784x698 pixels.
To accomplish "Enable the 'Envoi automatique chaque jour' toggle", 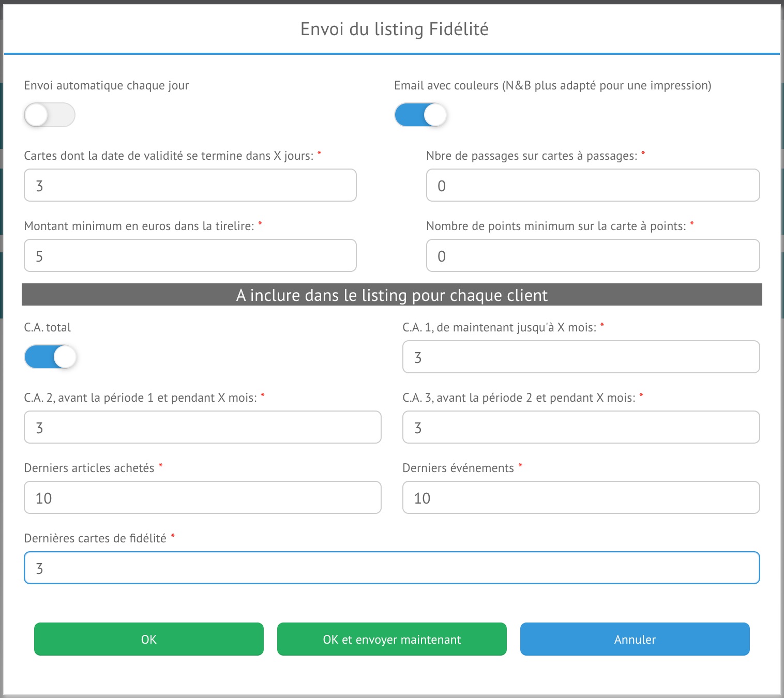I will pyautogui.click(x=50, y=115).
